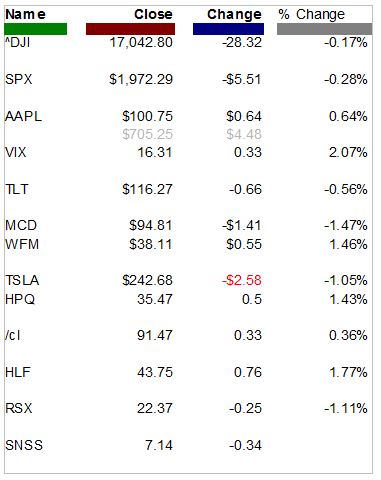Click the grayed $705.25 value under AAPL

click(147, 134)
